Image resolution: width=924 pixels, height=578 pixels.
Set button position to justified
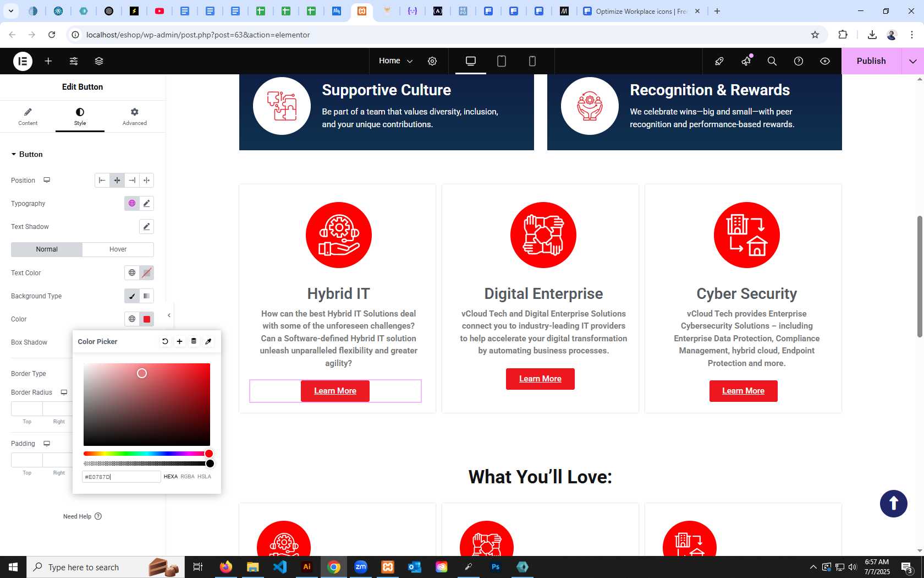pos(146,180)
